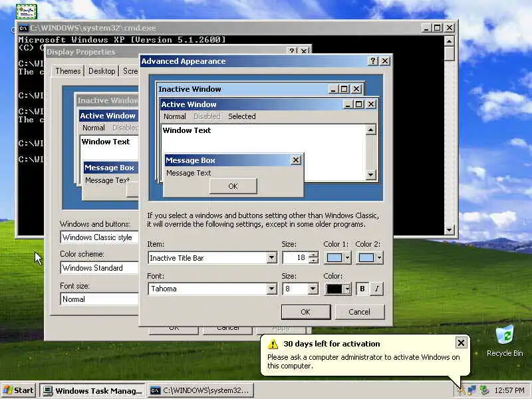Close the 30 days activation balloon
The height and width of the screenshot is (399, 532).
[x=461, y=343]
